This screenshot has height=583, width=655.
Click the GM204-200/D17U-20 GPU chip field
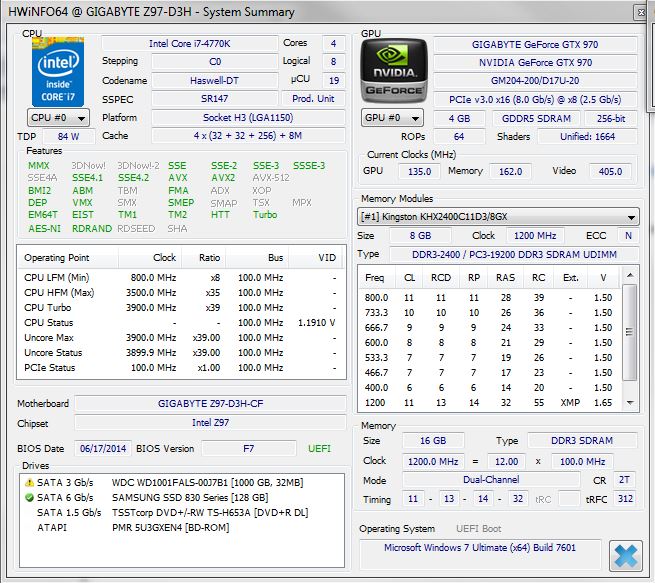tap(535, 81)
